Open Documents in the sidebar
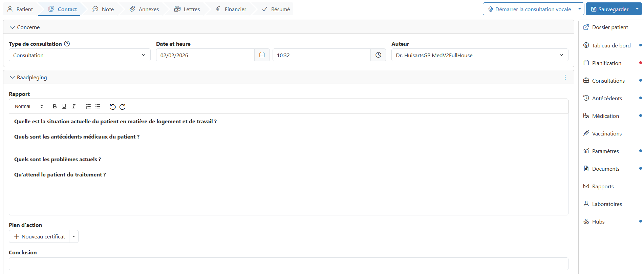The image size is (644, 274). pyautogui.click(x=602, y=169)
